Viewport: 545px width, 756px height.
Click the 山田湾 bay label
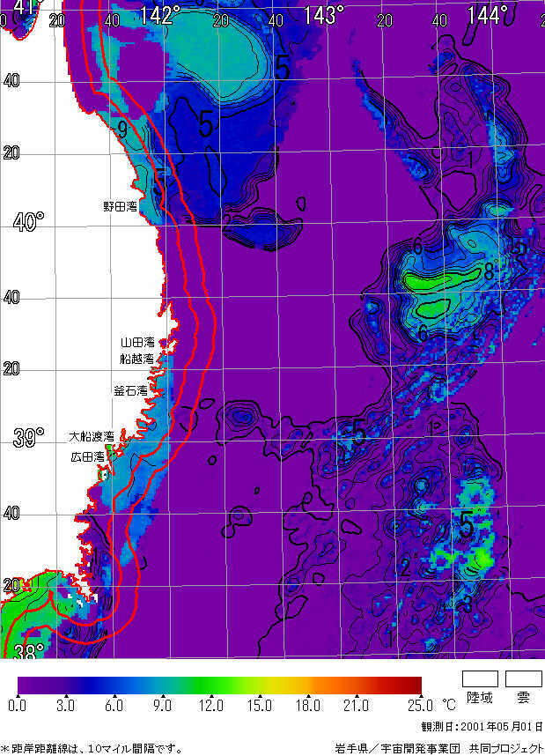[137, 343]
